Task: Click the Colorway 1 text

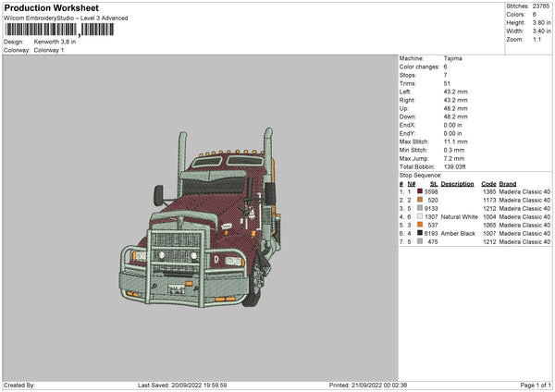Action: click(x=49, y=50)
